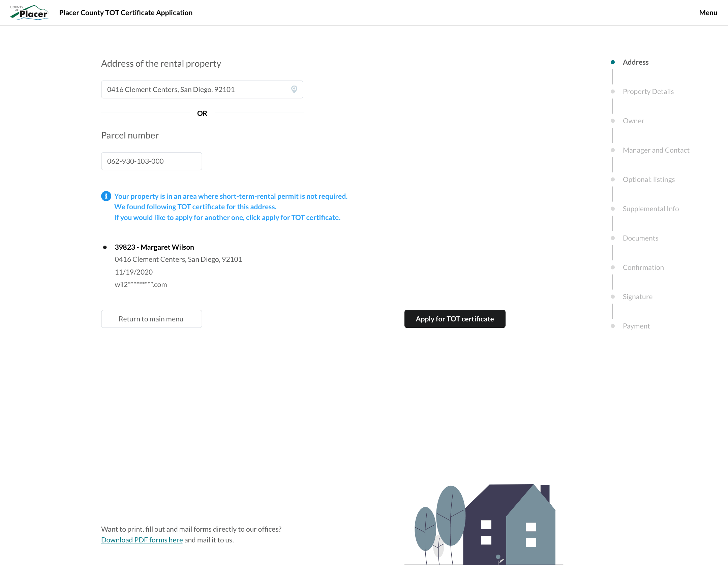The image size is (728, 565).
Task: Click Return to main menu
Action: pyautogui.click(x=151, y=319)
